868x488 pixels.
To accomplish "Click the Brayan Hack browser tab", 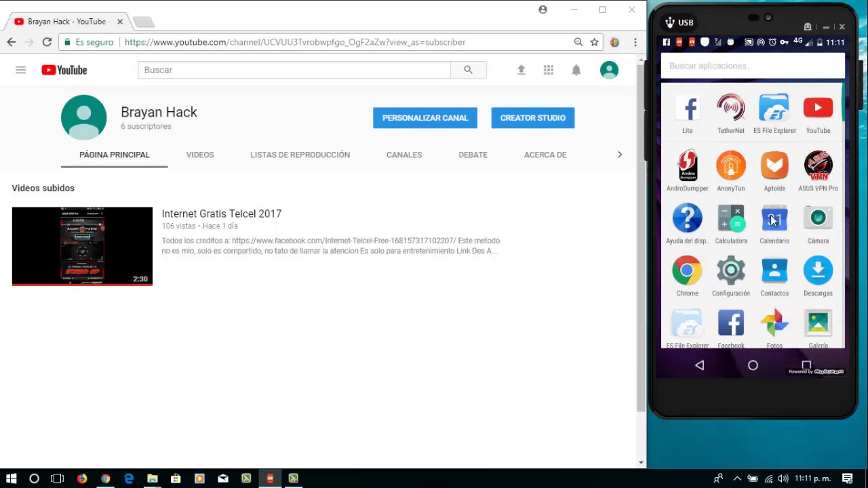I will pos(66,22).
